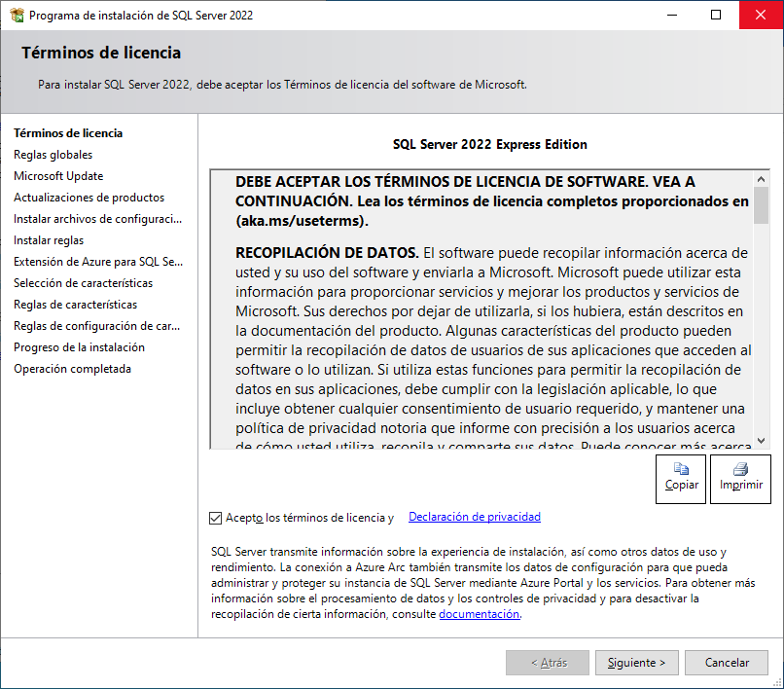Click the Cancelar button
Screen dimensions: 784x689
(727, 663)
